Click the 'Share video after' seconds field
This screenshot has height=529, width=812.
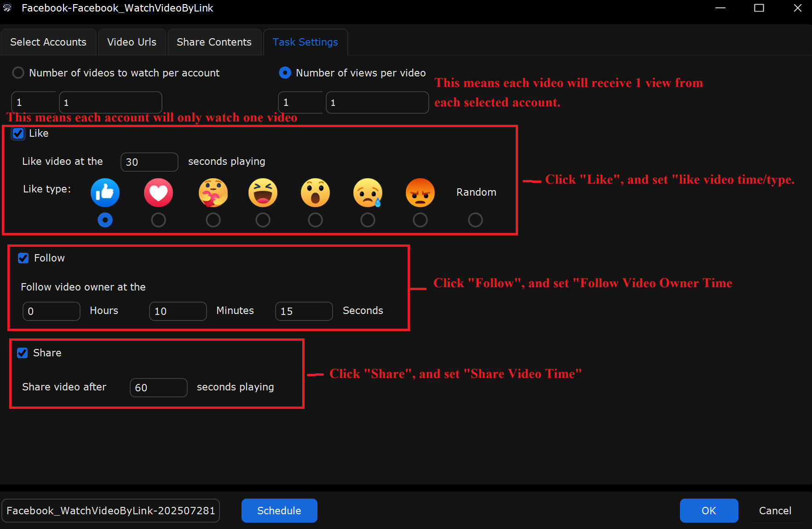point(158,388)
